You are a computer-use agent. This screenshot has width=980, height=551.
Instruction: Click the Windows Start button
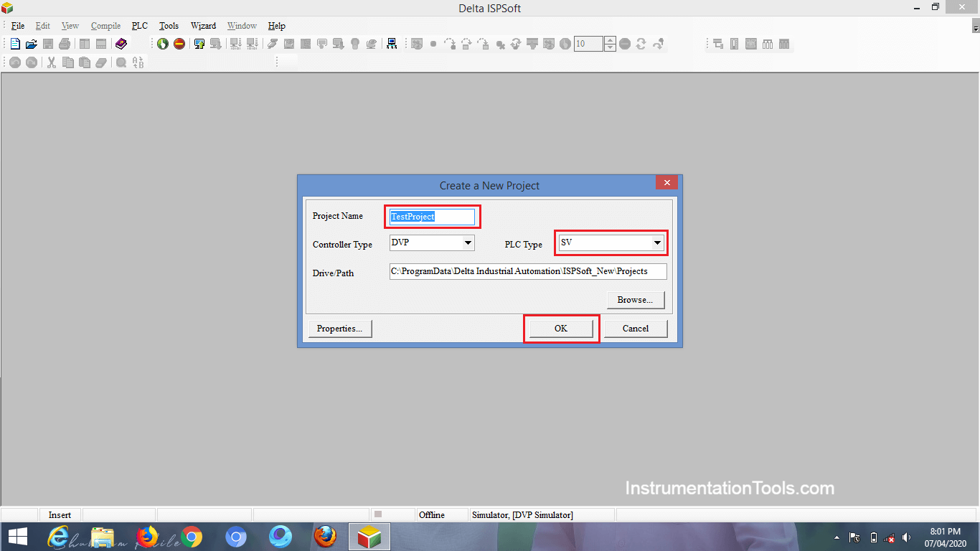17,537
